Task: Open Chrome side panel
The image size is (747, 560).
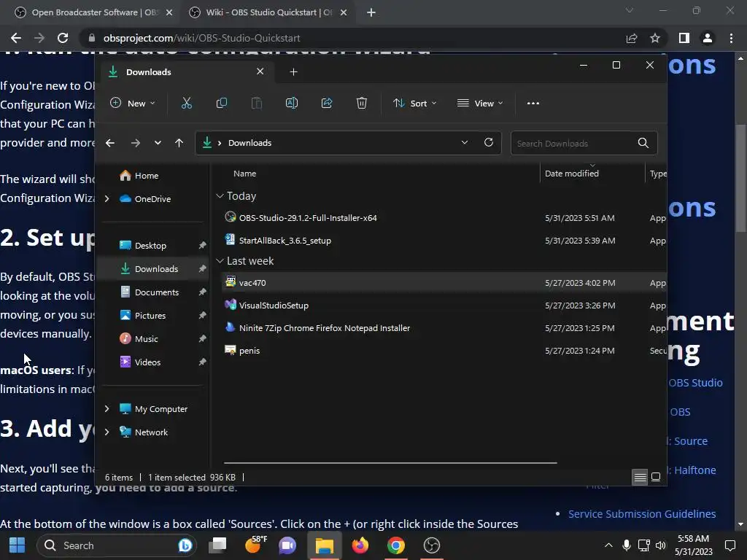Action: [684, 38]
